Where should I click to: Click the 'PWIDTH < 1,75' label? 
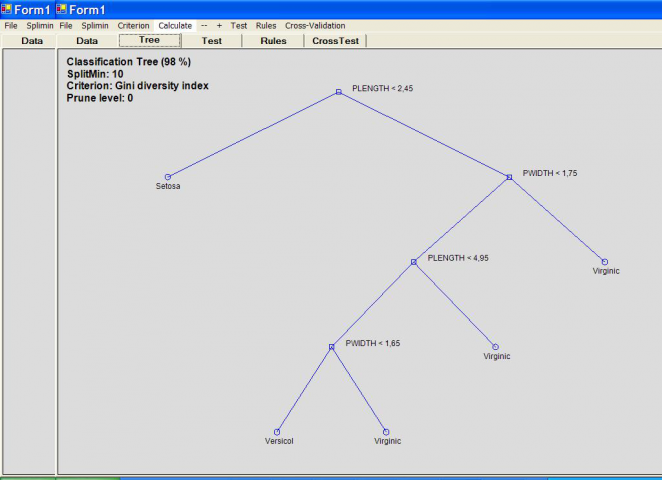point(550,173)
